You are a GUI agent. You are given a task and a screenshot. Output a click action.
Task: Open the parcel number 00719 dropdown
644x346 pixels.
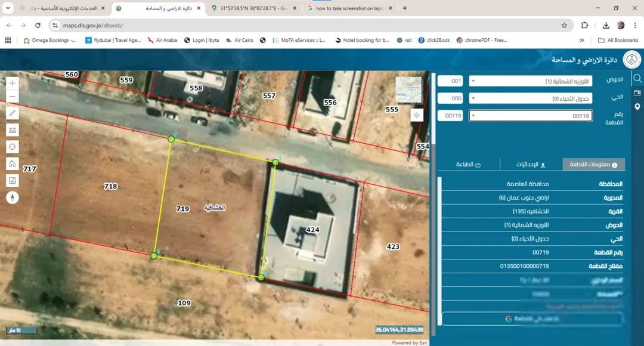pos(530,116)
